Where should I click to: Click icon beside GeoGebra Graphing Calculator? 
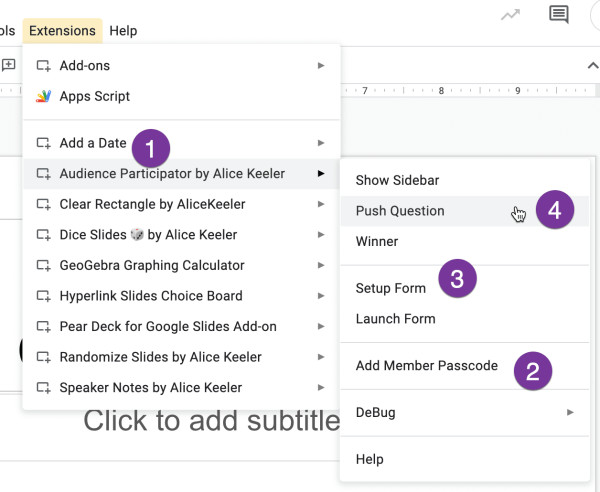point(43,266)
